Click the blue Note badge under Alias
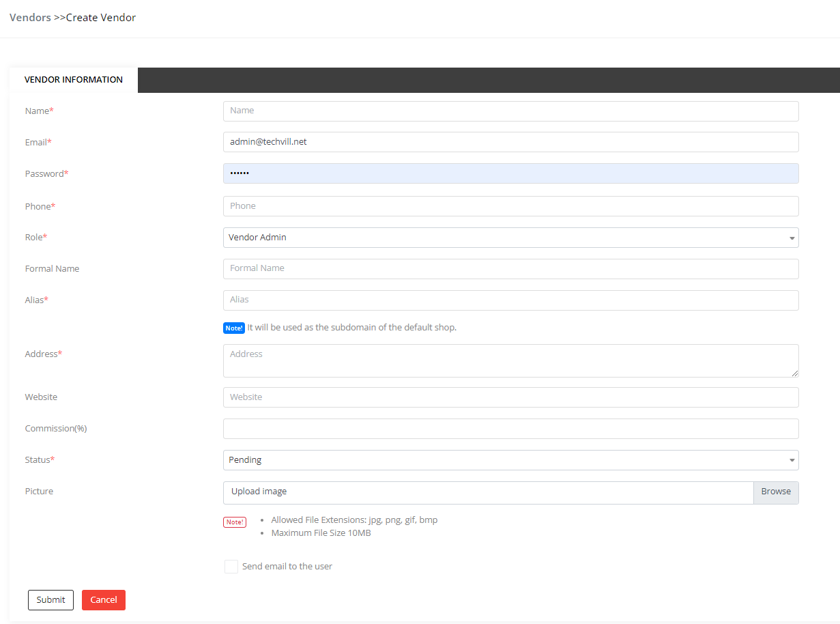840x624 pixels. [x=234, y=328]
